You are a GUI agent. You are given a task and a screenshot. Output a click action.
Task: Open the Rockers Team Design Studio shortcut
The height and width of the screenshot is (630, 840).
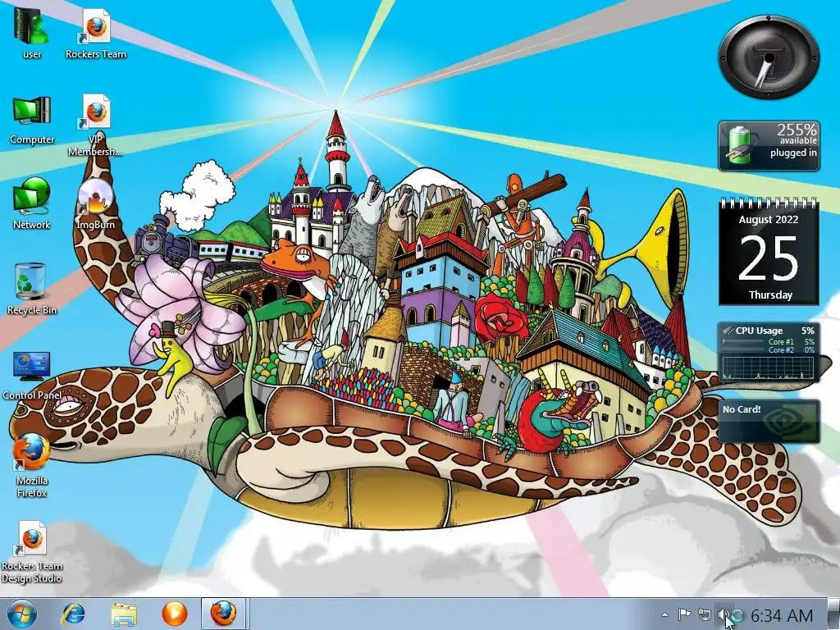[x=32, y=552]
